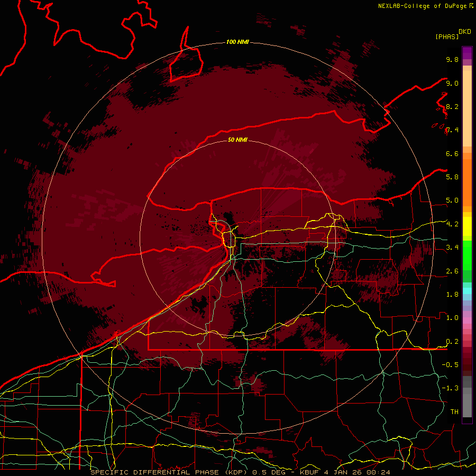Click the bright green color bar segment
This screenshot has height=476, width=476.
[467, 255]
